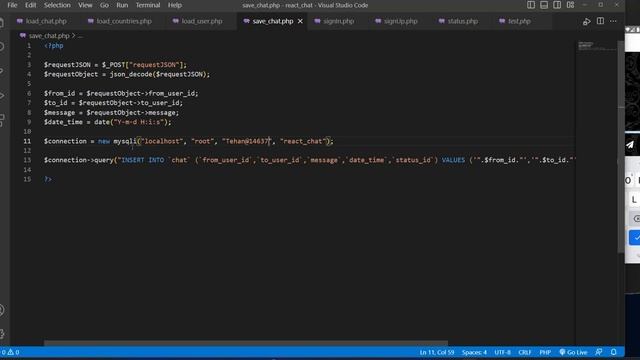This screenshot has height=360, width=640.
Task: Open Extensions in the activity bar
Action: tap(2, 120)
